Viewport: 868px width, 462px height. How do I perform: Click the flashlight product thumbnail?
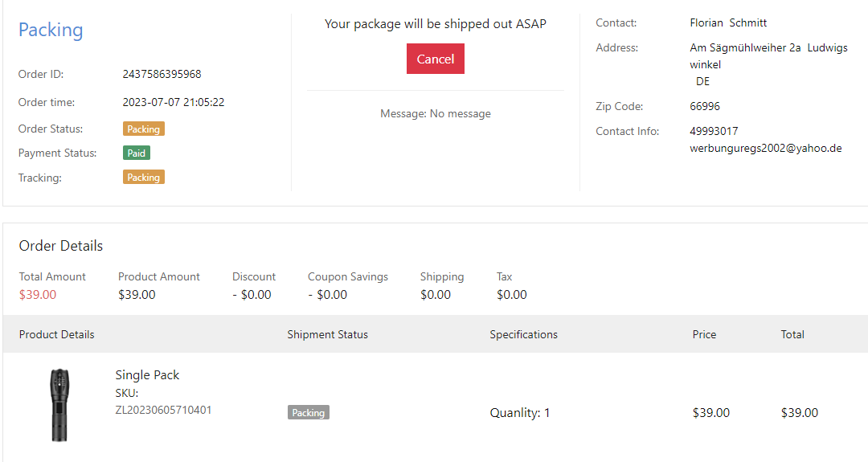click(x=57, y=405)
